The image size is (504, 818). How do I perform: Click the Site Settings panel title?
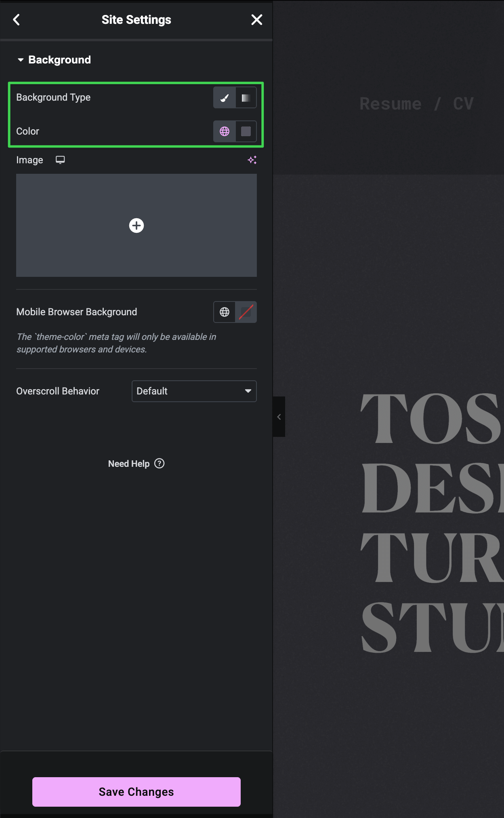point(136,20)
